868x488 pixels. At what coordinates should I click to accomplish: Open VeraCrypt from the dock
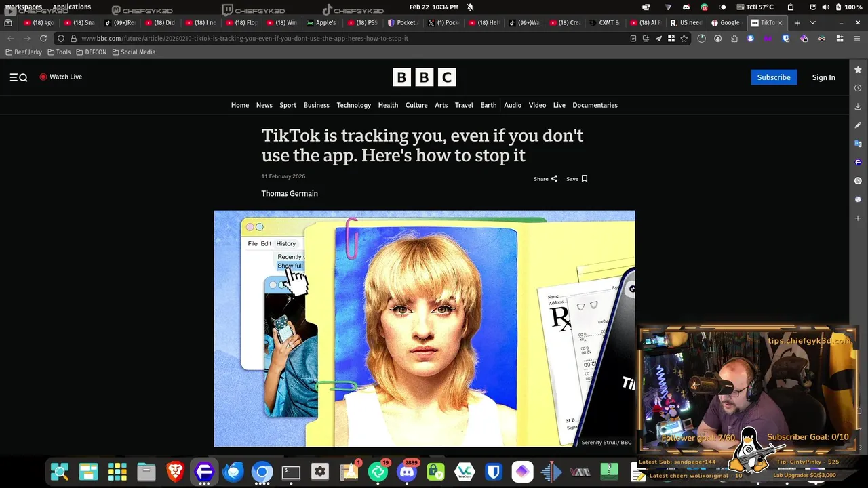click(465, 472)
